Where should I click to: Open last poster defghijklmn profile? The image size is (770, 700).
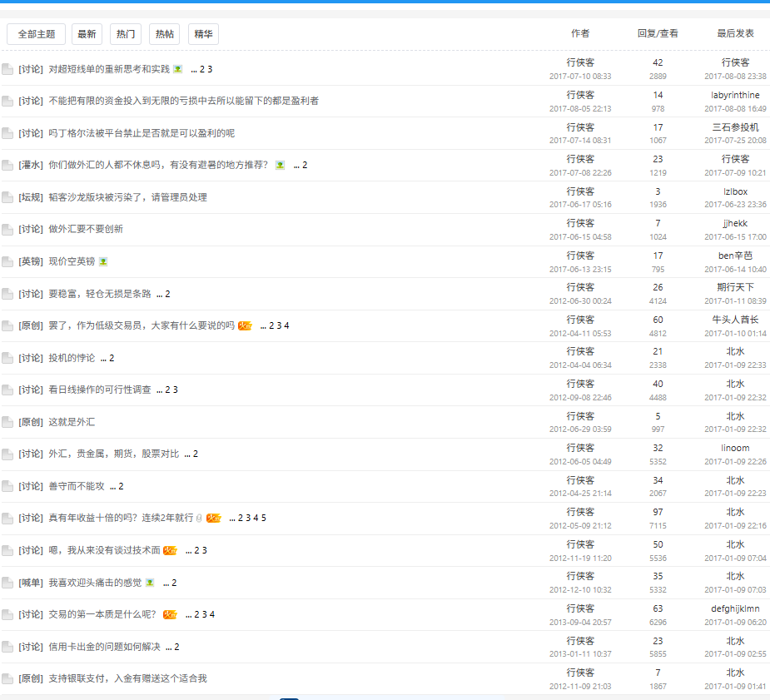pyautogui.click(x=735, y=608)
